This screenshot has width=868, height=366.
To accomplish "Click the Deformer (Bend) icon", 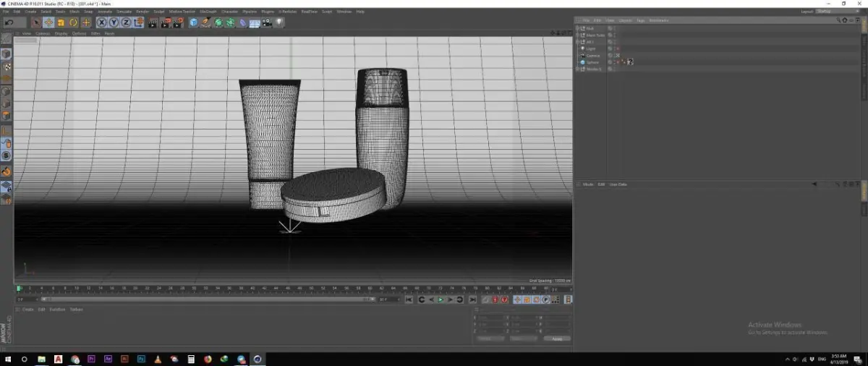I will [x=242, y=23].
